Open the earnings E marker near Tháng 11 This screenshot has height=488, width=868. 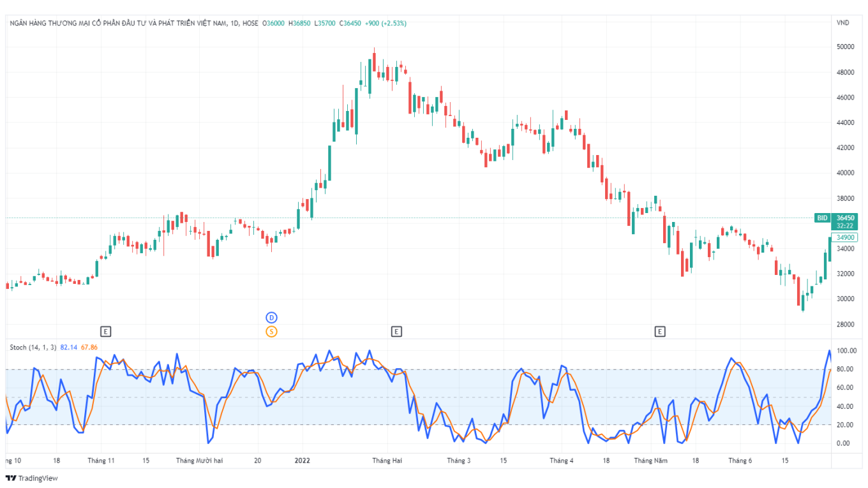pos(106,331)
